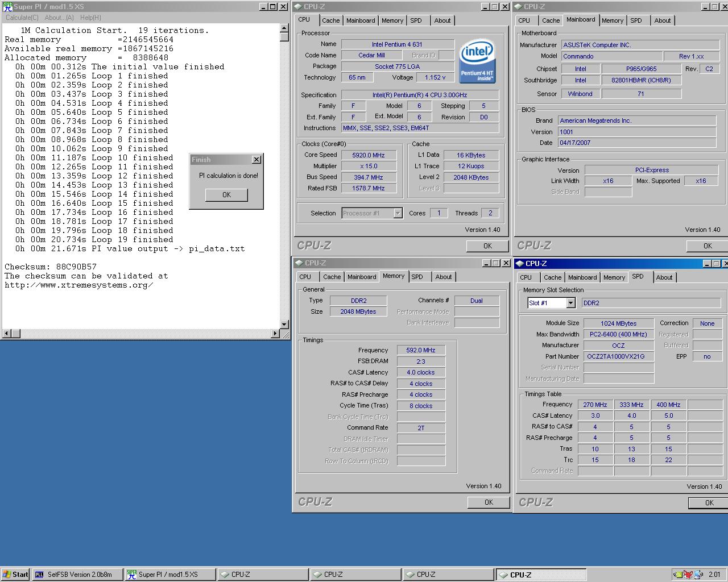Viewport: 728px width, 582px height.
Task: Click the Multiplier value x 15.0
Action: (369, 166)
